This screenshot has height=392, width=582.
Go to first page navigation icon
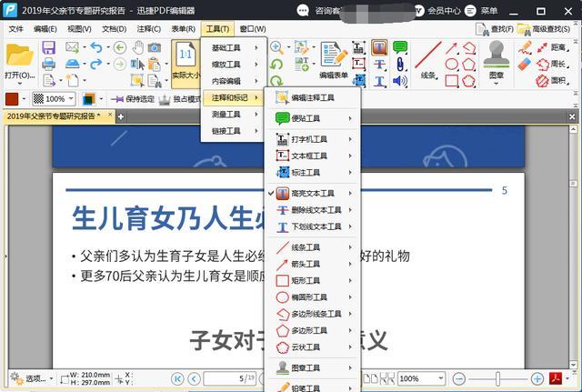(177, 378)
